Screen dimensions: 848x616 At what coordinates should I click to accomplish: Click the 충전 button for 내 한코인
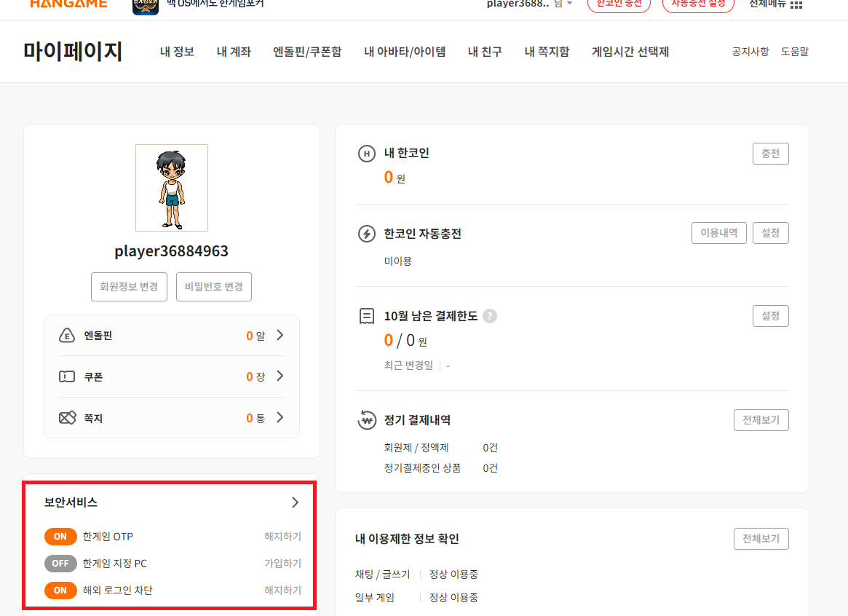771,154
